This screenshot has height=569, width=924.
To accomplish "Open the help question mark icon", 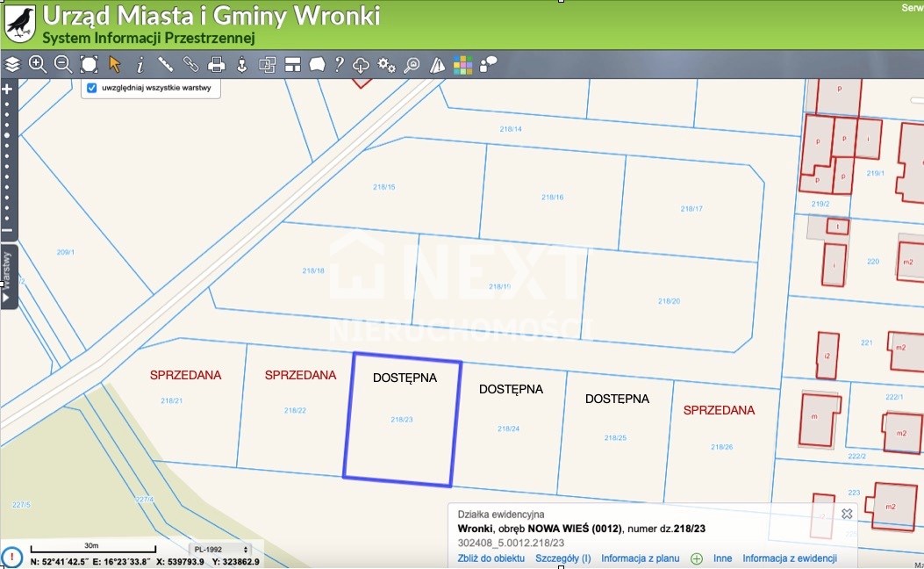I will coord(339,64).
